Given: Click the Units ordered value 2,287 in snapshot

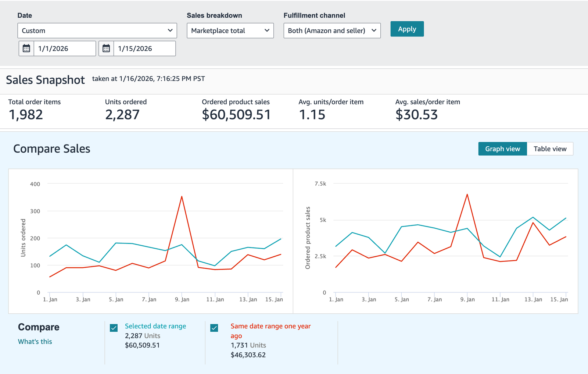Looking at the screenshot, I should click(x=122, y=115).
